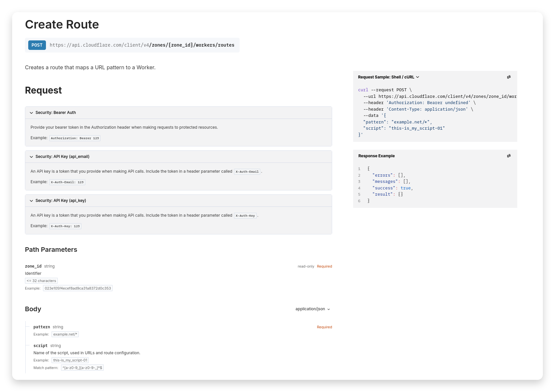555x392 pixels.
Task: Copy the cURL request sample
Action: click(509, 77)
